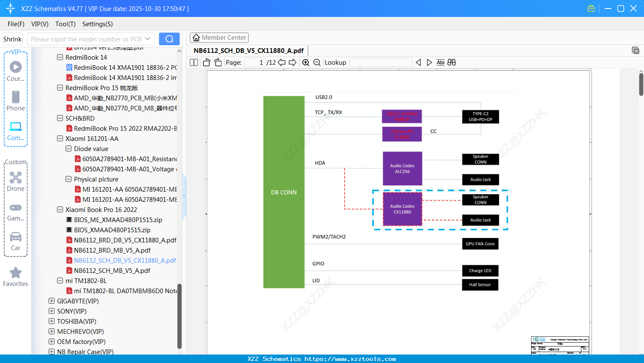Expand the TOSHIBA(VIP) folder
644x363 pixels.
click(x=52, y=321)
